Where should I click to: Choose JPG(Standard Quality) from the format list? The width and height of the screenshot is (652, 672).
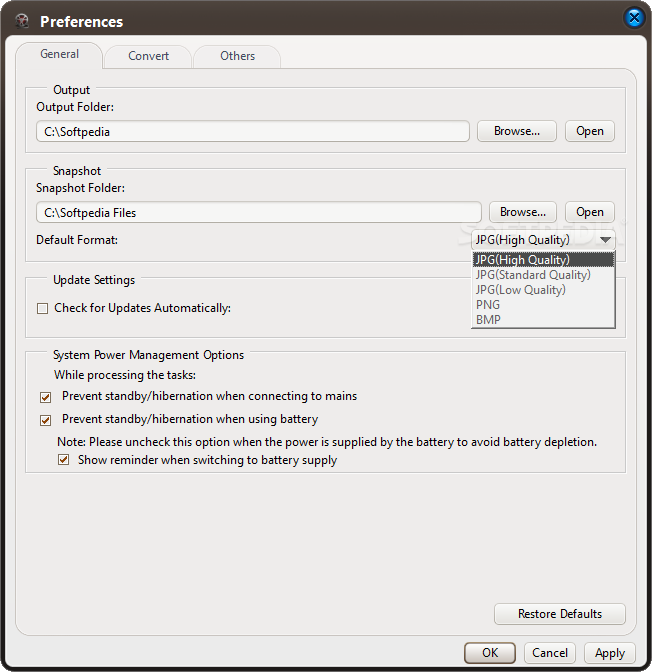pos(533,275)
